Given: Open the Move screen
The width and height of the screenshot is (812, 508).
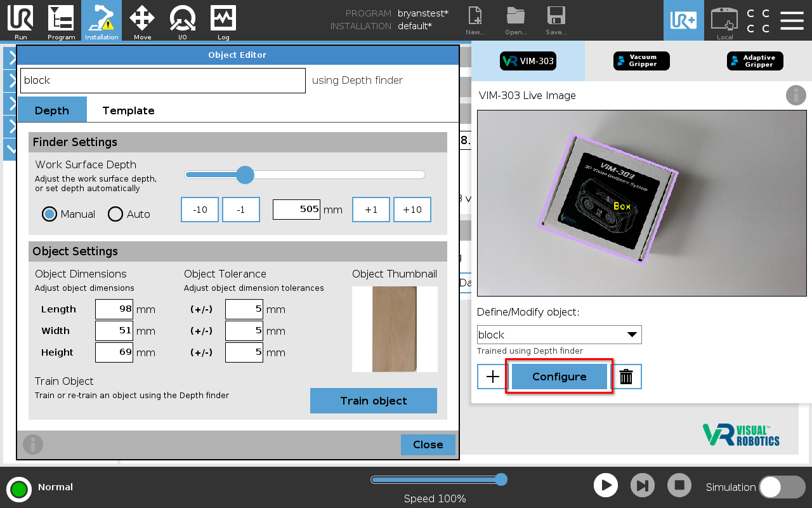Looking at the screenshot, I should [x=142, y=21].
